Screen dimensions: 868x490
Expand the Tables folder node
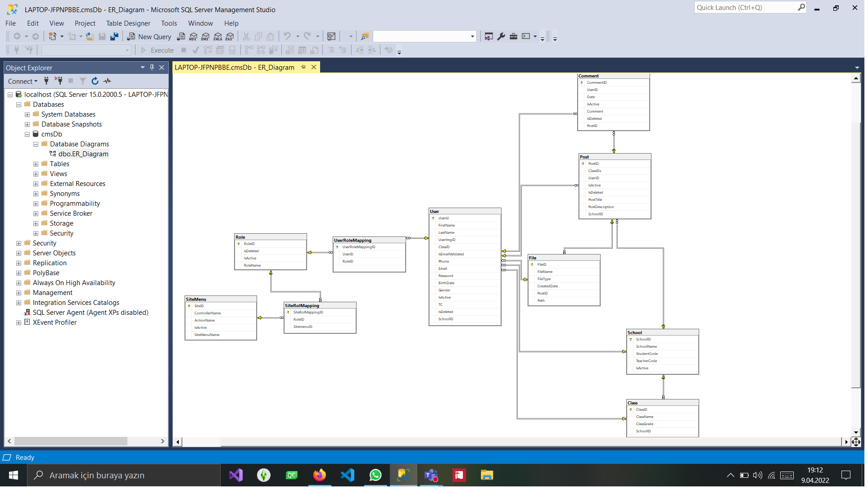[36, 164]
